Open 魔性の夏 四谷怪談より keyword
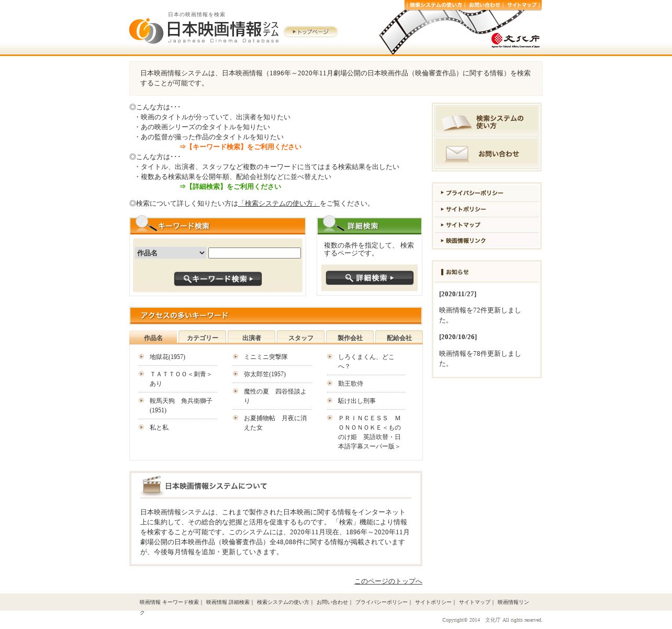672x629 pixels. pyautogui.click(x=275, y=396)
